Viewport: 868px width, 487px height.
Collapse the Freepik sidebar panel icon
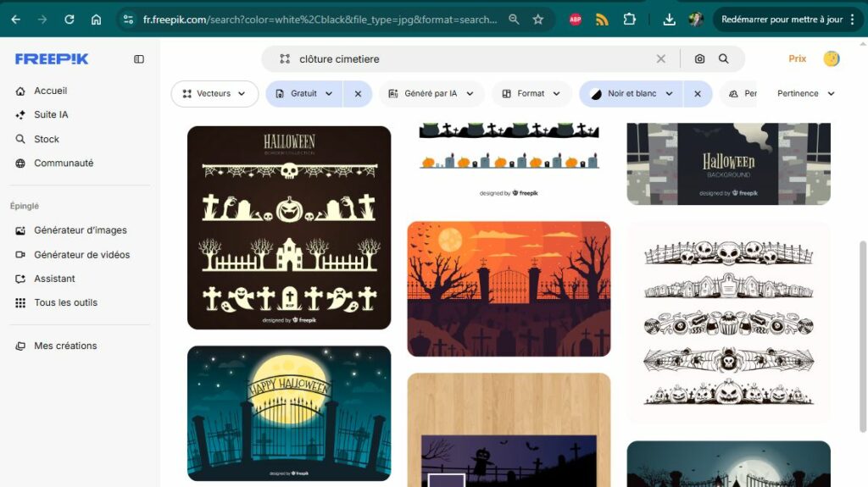139,59
